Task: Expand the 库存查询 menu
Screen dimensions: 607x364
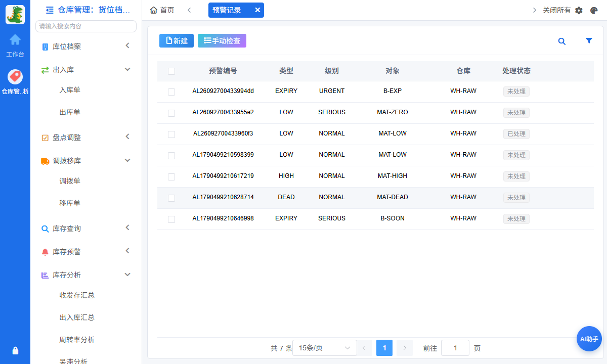Action: [86, 228]
